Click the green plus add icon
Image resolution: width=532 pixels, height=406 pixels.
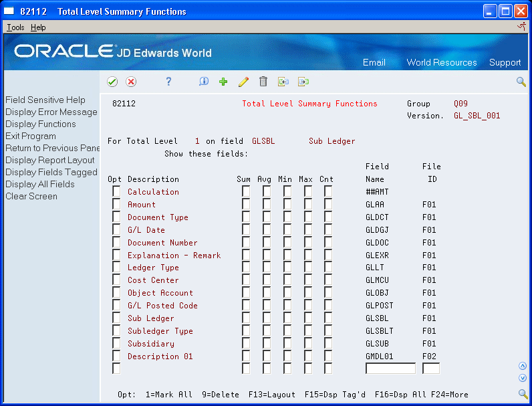tap(223, 82)
